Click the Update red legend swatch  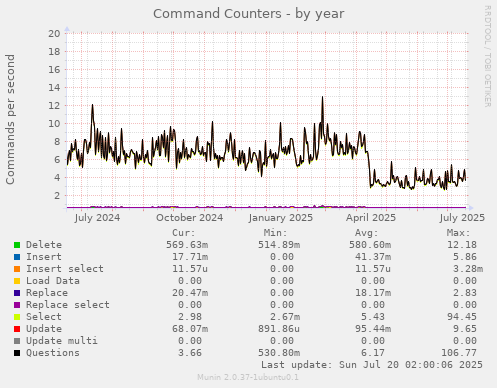(x=17, y=329)
